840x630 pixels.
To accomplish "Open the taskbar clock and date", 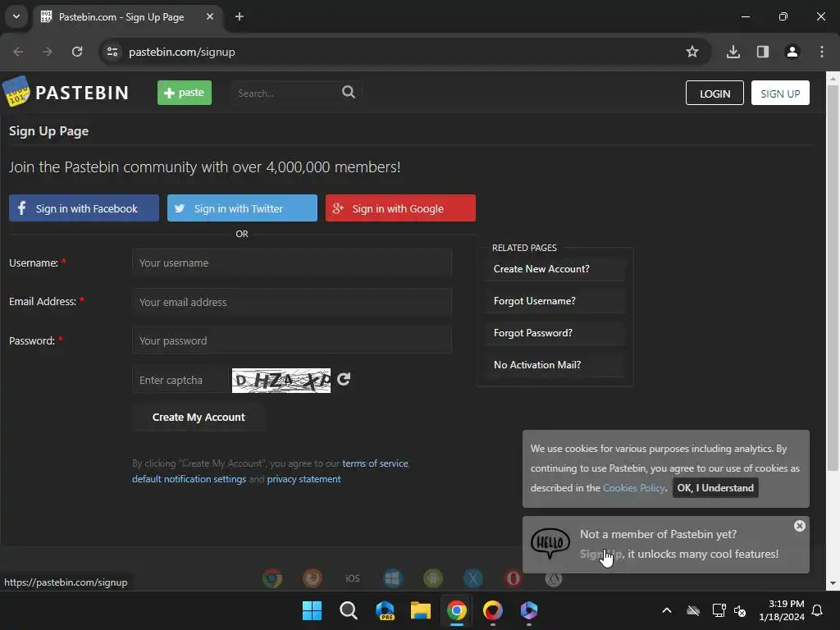I will [x=782, y=610].
